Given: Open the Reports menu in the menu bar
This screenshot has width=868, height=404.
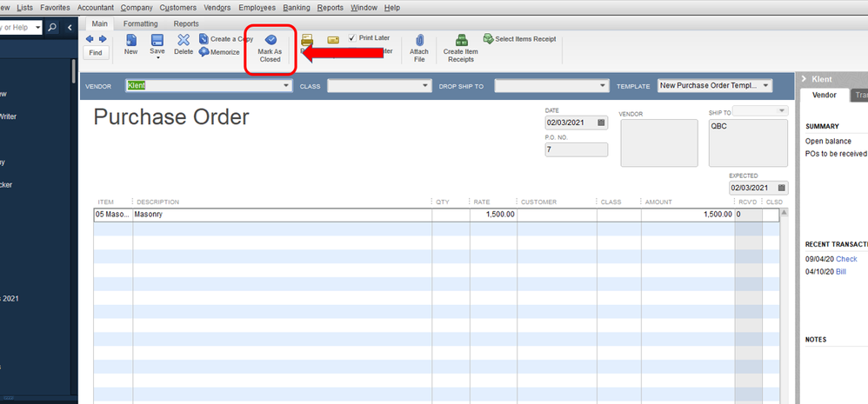Looking at the screenshot, I should click(331, 8).
